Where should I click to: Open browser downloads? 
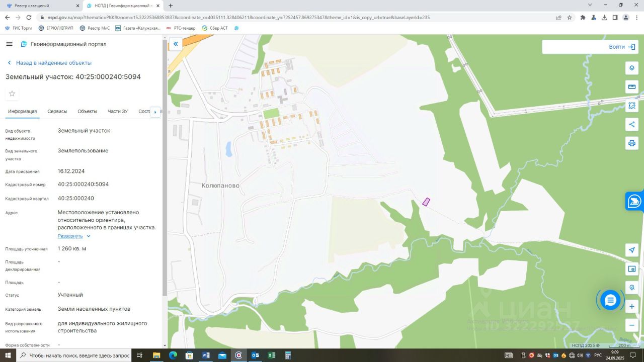point(604,17)
